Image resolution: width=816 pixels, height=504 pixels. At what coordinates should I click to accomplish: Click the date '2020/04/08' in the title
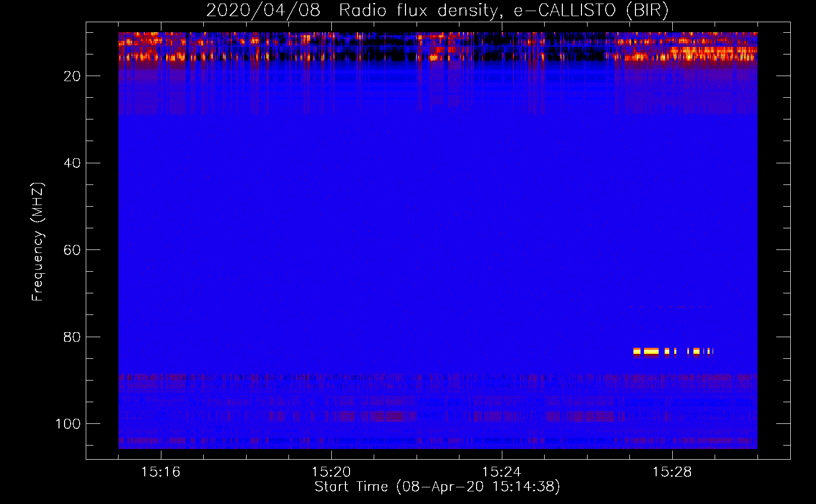[x=263, y=10]
